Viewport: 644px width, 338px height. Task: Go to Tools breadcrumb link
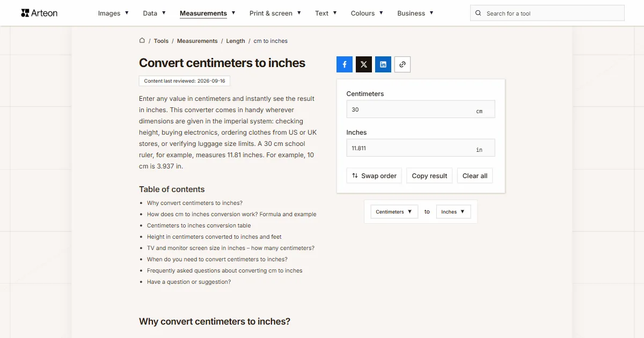[x=161, y=41]
